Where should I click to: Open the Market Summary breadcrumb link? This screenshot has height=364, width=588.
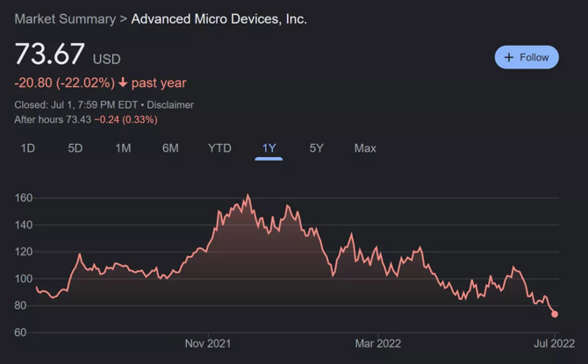65,18
